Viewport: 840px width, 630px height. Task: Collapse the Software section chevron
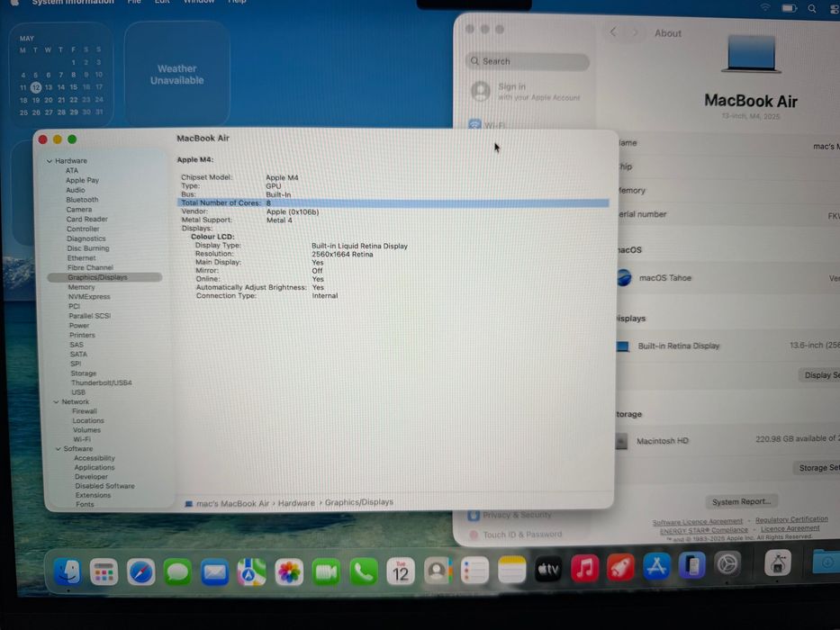[x=58, y=449]
